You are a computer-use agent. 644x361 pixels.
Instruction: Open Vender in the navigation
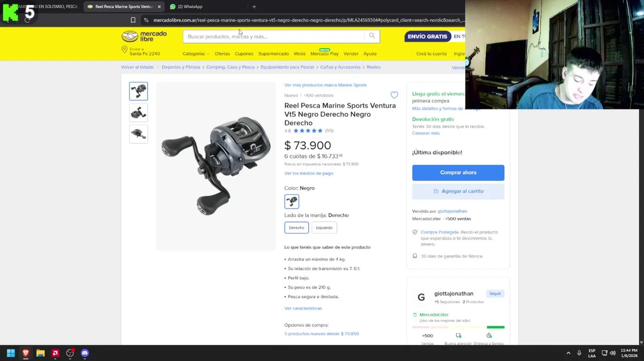coord(351,54)
